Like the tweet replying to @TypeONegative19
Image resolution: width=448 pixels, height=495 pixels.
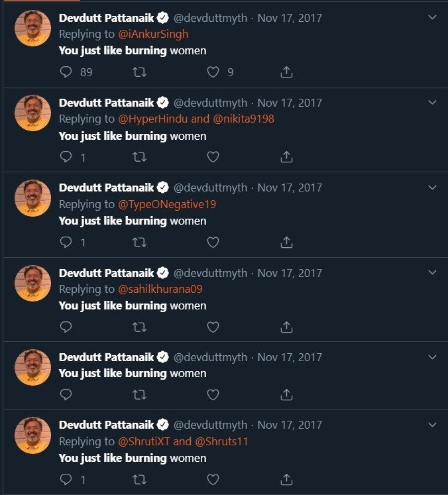click(213, 242)
